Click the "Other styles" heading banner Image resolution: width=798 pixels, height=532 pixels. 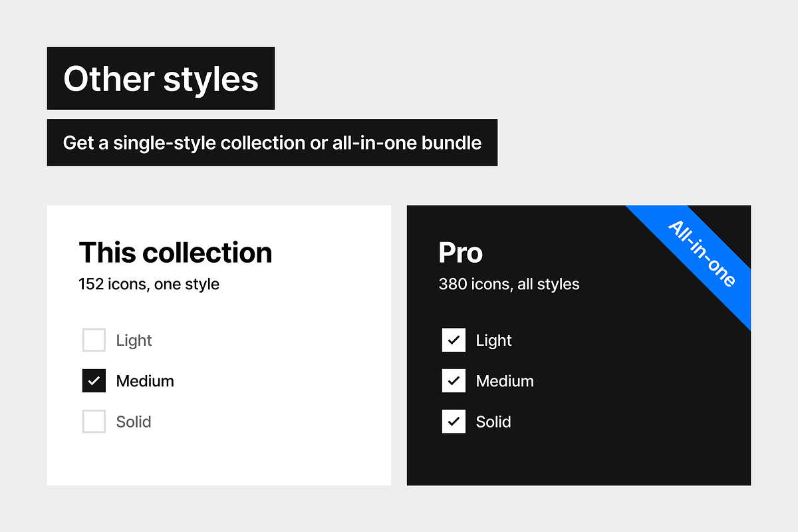[160, 78]
